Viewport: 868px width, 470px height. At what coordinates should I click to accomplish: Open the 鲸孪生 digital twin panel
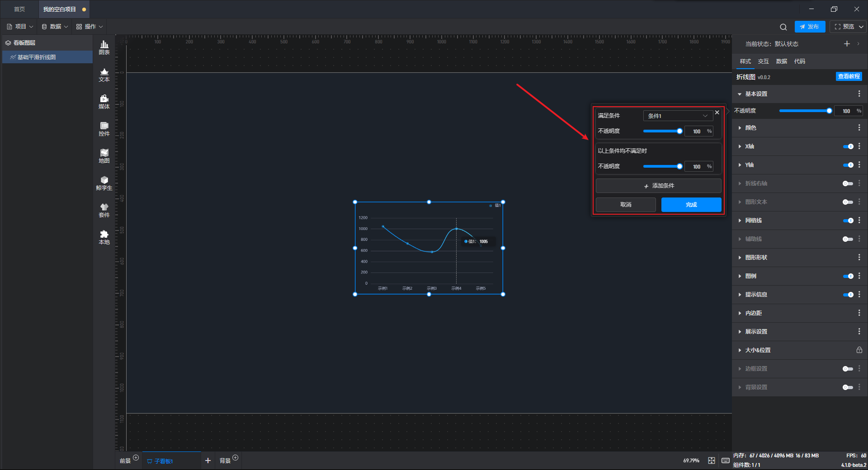[104, 183]
